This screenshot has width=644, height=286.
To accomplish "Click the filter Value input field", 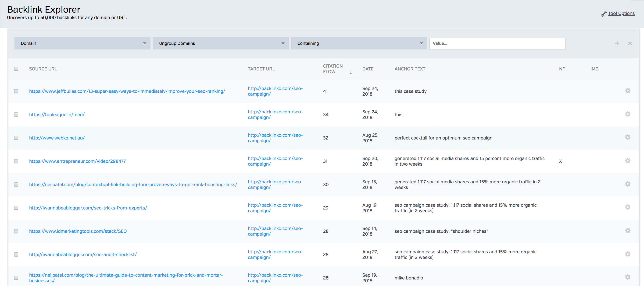I will click(x=497, y=43).
